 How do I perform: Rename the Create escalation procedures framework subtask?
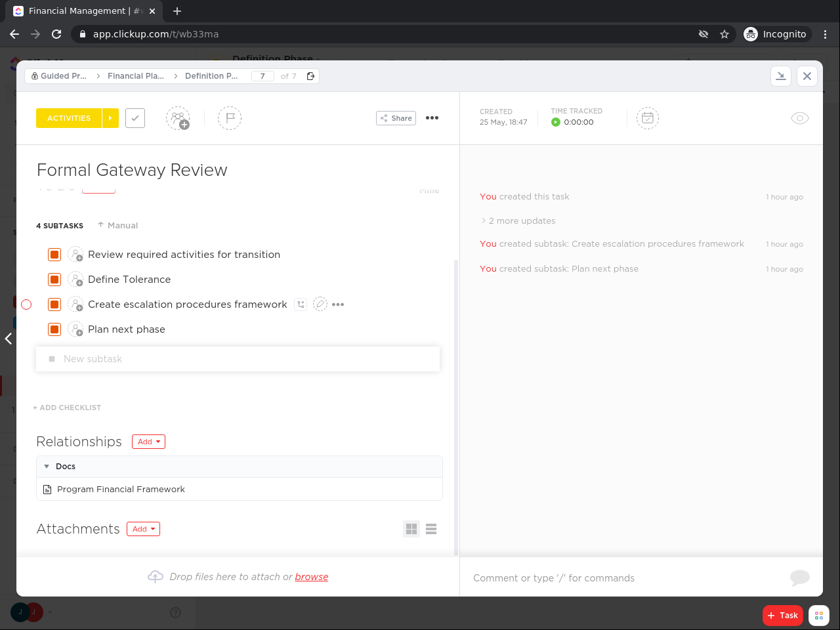(320, 304)
